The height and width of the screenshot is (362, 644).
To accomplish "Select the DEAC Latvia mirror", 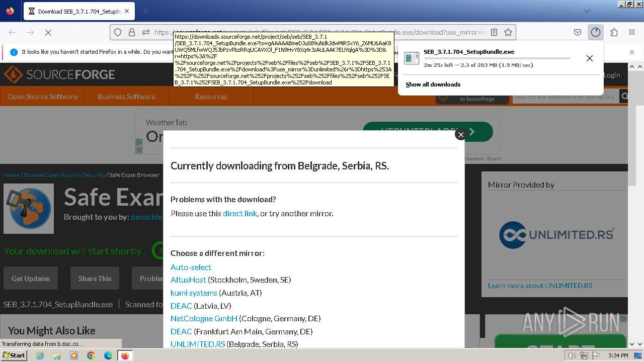I will click(x=181, y=306).
